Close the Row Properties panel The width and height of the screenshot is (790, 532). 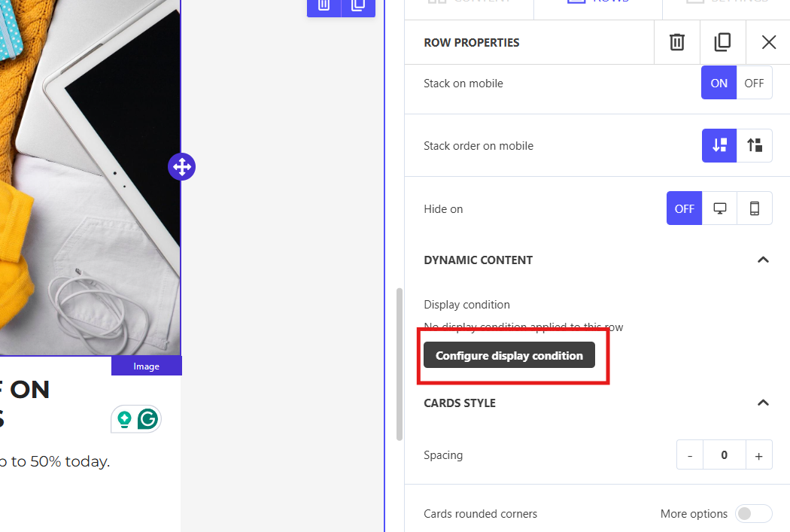point(768,42)
